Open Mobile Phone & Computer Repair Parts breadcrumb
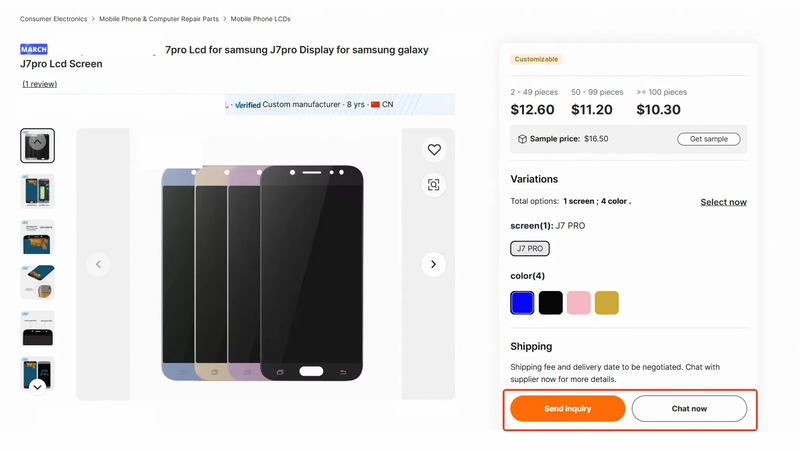The image size is (800, 450). click(x=159, y=19)
